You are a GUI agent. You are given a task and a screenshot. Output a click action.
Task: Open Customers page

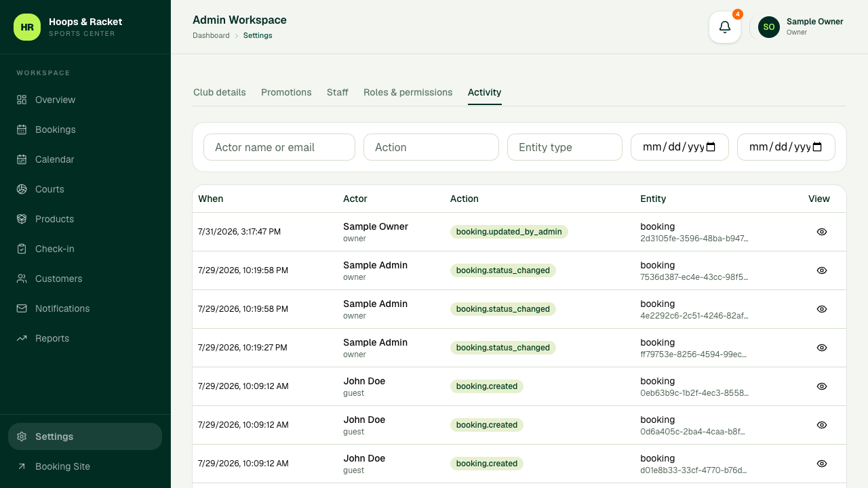(x=85, y=279)
